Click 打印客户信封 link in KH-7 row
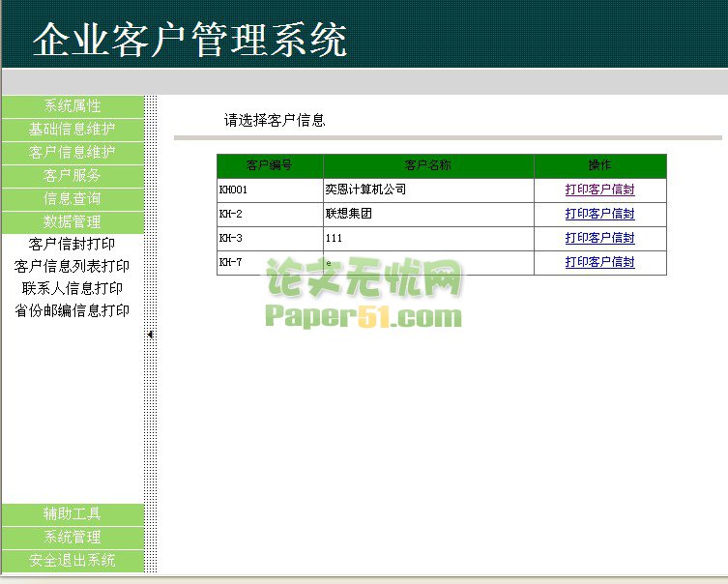 pos(599,262)
